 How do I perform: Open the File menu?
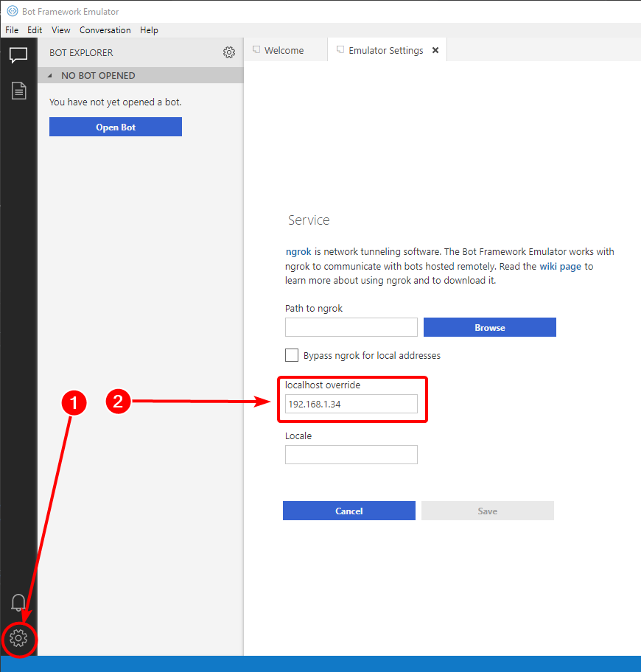[x=12, y=30]
